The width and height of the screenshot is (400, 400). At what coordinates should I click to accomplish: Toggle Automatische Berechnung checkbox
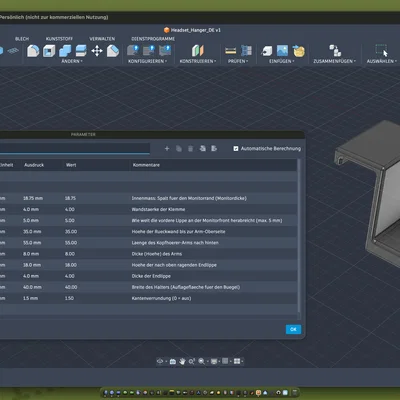pyautogui.click(x=236, y=148)
